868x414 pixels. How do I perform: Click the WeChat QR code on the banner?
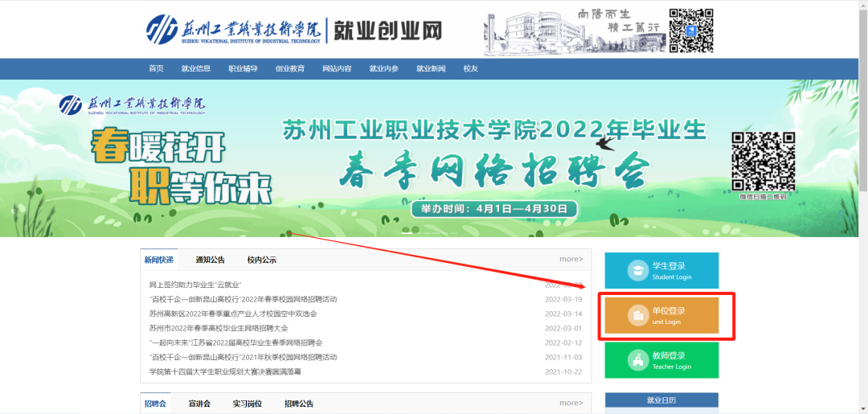pos(763,162)
